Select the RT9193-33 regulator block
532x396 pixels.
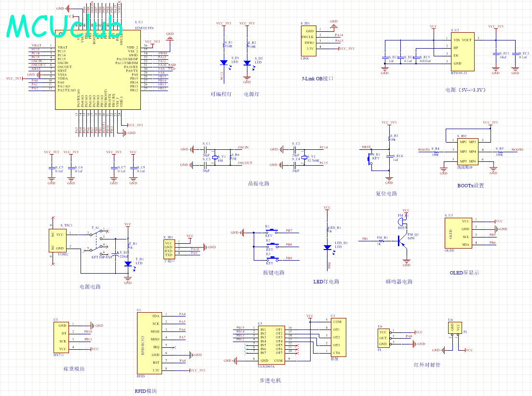(x=463, y=52)
